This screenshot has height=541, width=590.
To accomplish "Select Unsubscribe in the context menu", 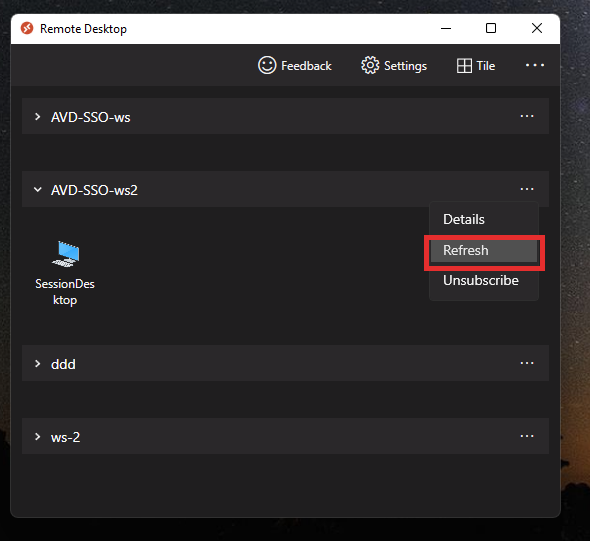I will [481, 280].
